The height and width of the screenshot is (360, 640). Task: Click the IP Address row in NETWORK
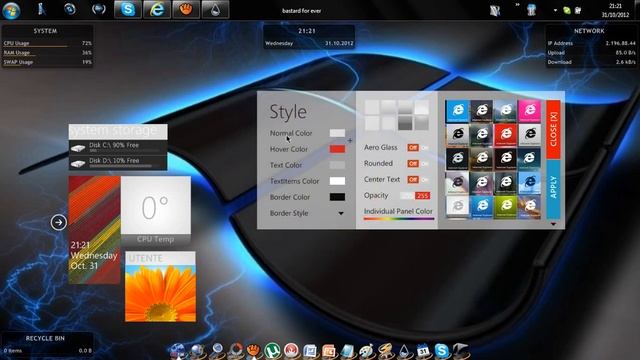pos(591,43)
